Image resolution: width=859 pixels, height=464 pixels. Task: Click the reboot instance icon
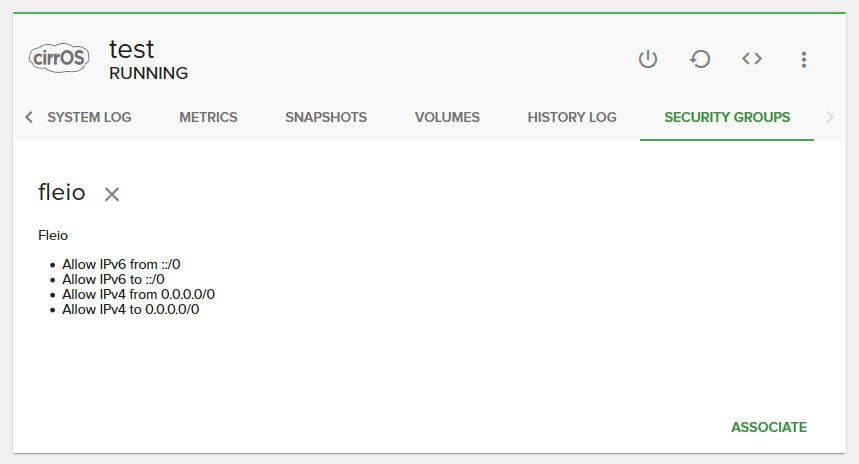700,59
